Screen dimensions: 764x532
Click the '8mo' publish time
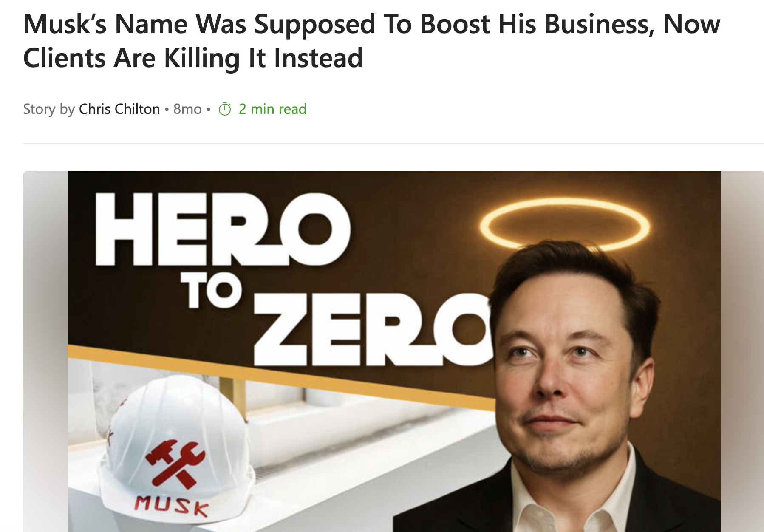187,109
